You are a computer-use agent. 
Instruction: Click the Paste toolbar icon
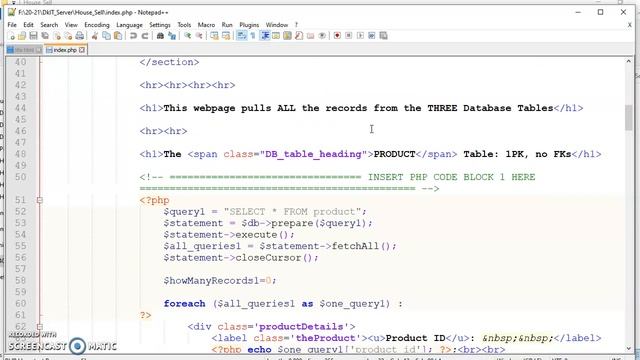click(x=118, y=36)
